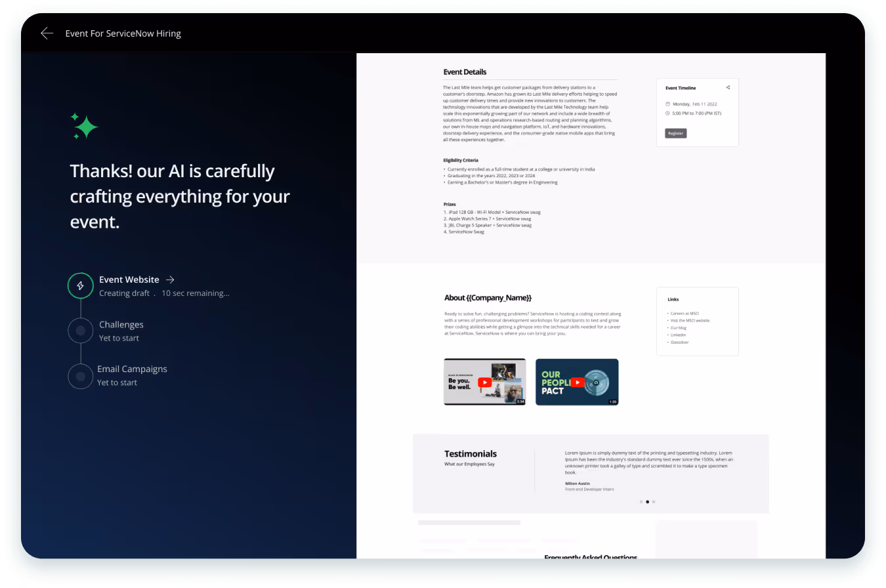Click the Challenges step circle
Viewport: 886px width, 588px height.
[81, 331]
